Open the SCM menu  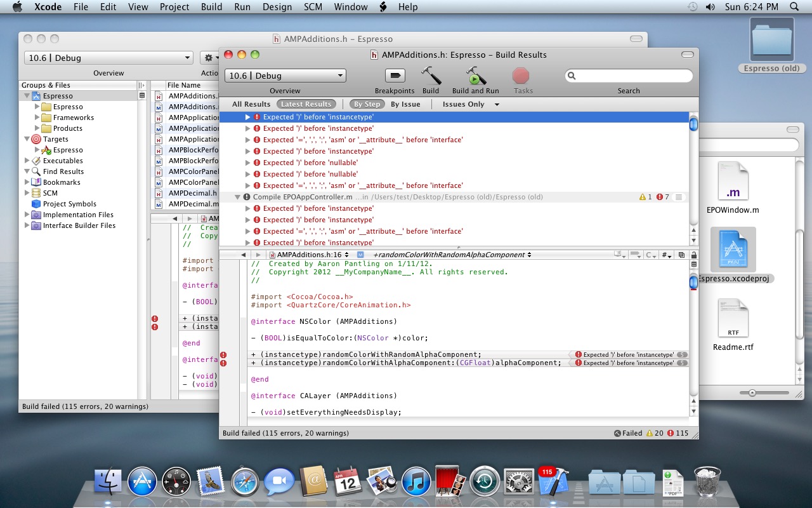click(x=313, y=7)
